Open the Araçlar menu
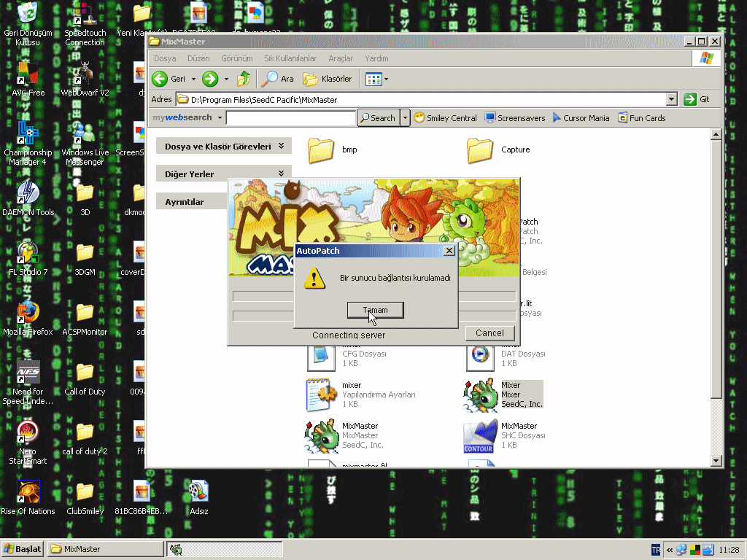This screenshot has height=560, width=747. [341, 58]
